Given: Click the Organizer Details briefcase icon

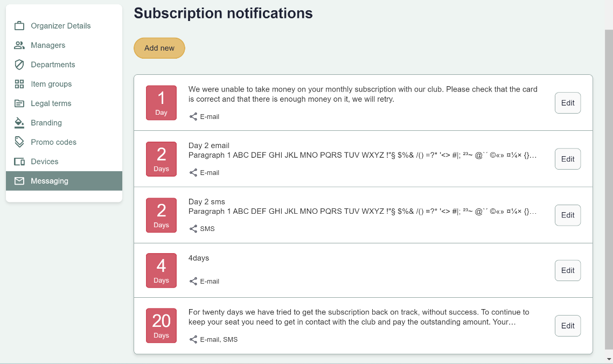Looking at the screenshot, I should tap(19, 26).
